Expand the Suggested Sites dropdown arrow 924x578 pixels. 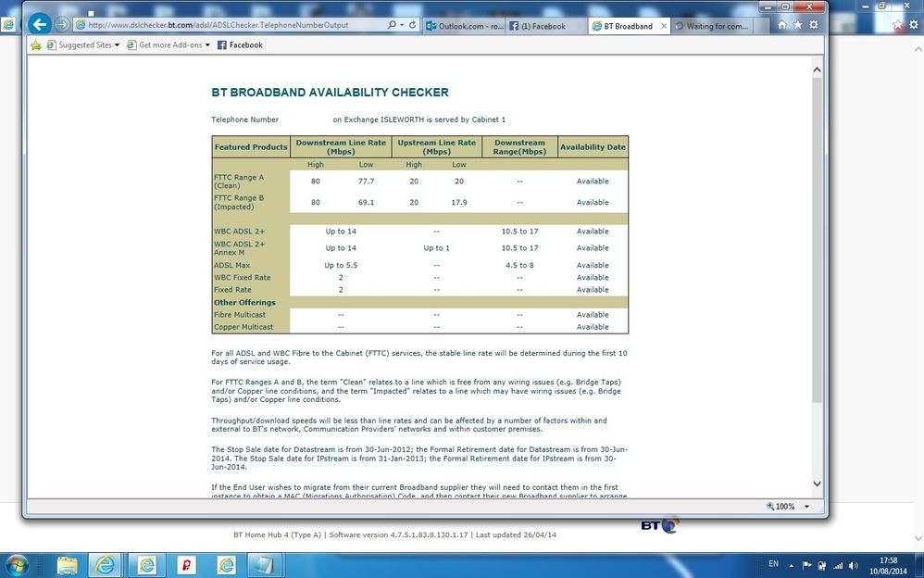[x=117, y=45]
